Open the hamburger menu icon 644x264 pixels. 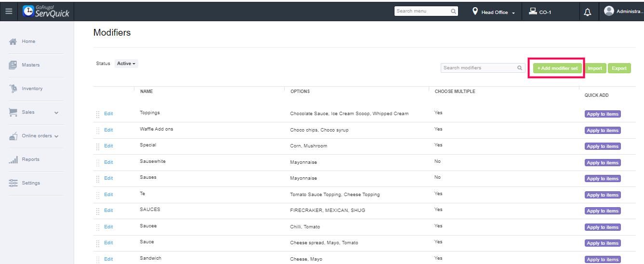click(9, 11)
